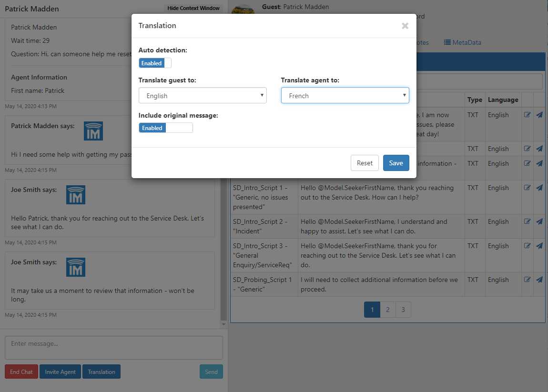Click the chat window scrollbar thumb
The image size is (548, 392).
click(223, 250)
